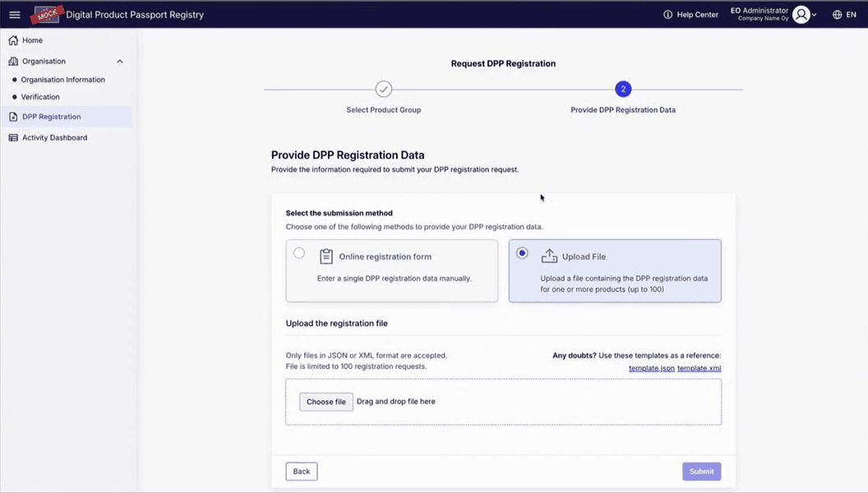The height and width of the screenshot is (493, 868).
Task: Click step 2 circle indicator
Action: click(623, 89)
